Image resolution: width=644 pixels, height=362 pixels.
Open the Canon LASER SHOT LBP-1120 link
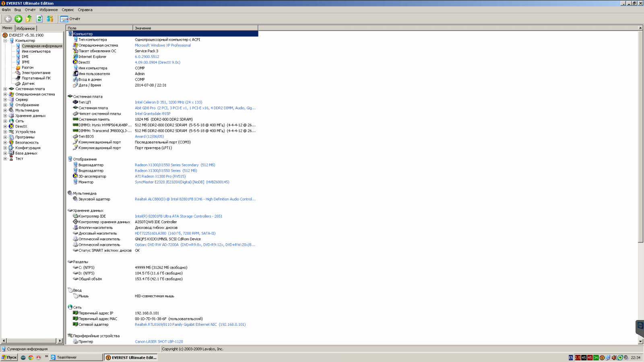coord(159,341)
